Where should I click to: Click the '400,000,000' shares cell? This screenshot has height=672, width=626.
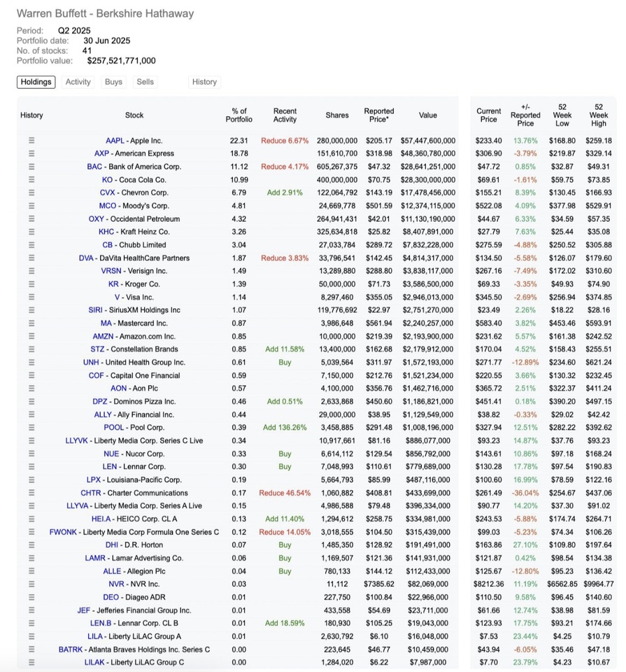coord(337,180)
